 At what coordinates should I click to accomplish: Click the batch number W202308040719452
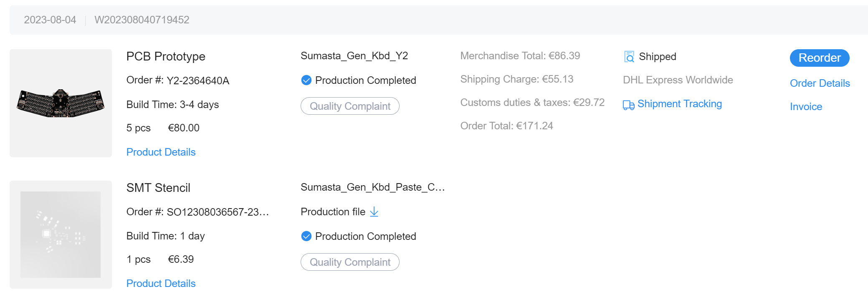[x=142, y=20]
